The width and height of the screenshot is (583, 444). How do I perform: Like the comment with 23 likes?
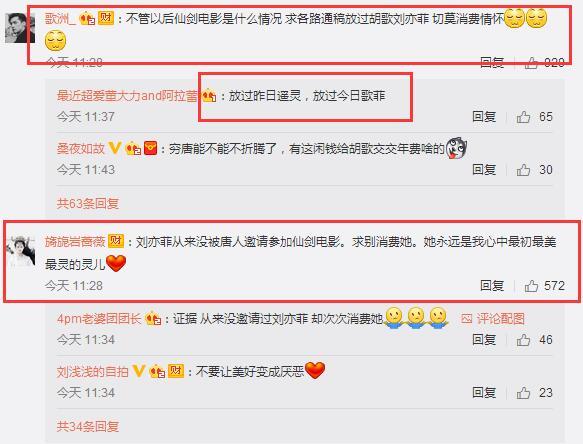point(523,393)
